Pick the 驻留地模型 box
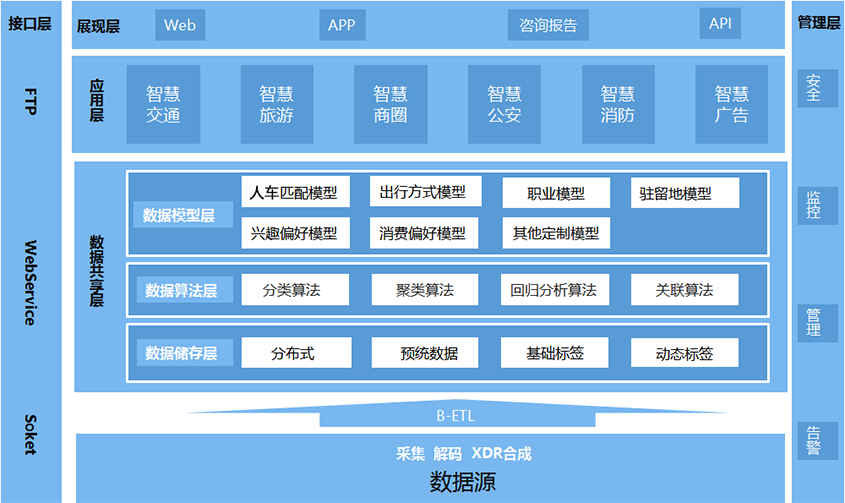The width and height of the screenshot is (845, 503). [684, 193]
